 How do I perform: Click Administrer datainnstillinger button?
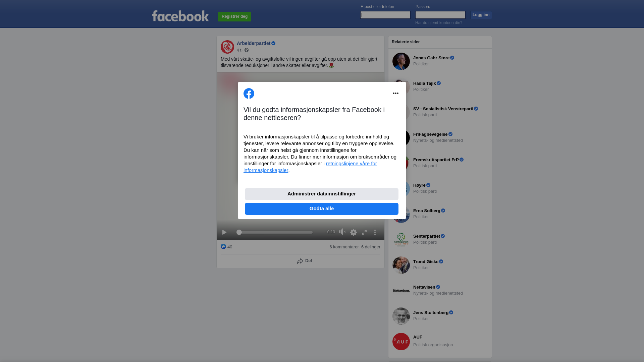click(x=322, y=194)
